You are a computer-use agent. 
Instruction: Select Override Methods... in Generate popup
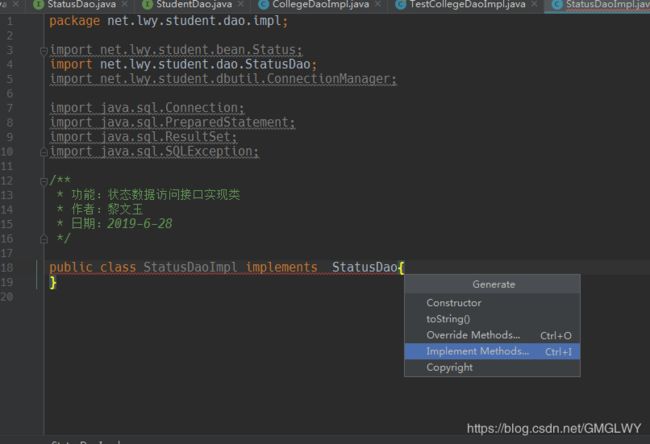point(492,335)
